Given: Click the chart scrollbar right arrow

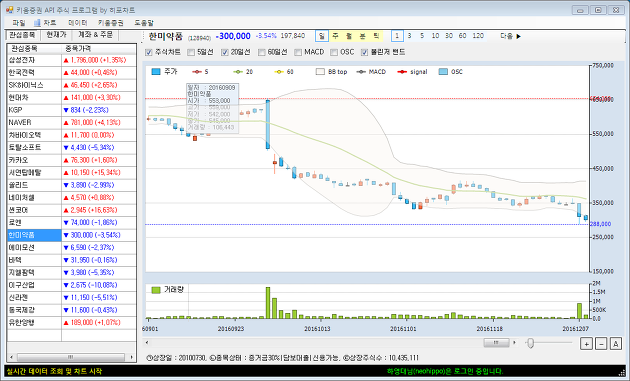Looking at the screenshot, I should pos(514,343).
